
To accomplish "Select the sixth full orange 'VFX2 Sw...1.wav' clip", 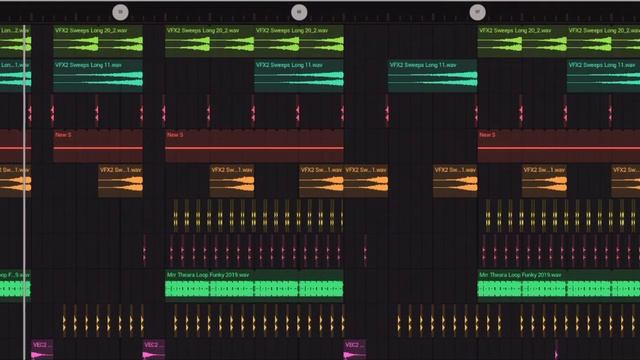I will point(544,181).
